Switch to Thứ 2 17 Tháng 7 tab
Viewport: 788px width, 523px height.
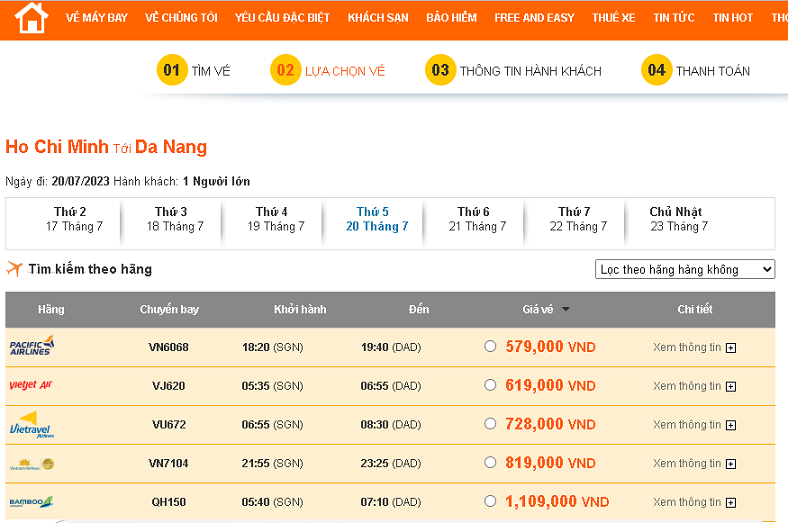[74, 219]
